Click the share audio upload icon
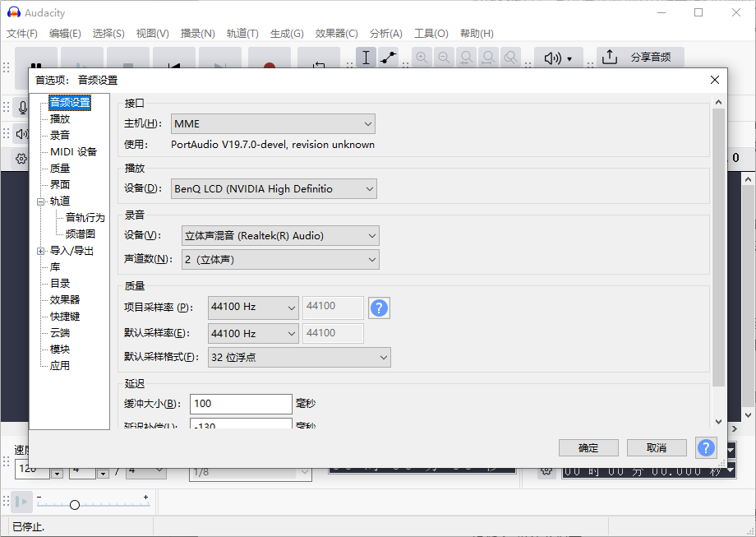Viewport: 756px width, 537px height. pyautogui.click(x=609, y=58)
